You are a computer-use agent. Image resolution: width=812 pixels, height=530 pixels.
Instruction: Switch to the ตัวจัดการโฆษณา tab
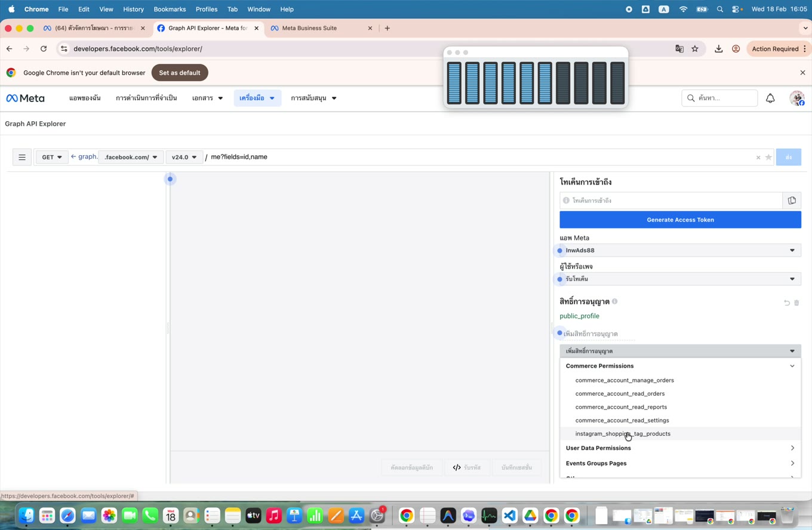pyautogui.click(x=94, y=28)
